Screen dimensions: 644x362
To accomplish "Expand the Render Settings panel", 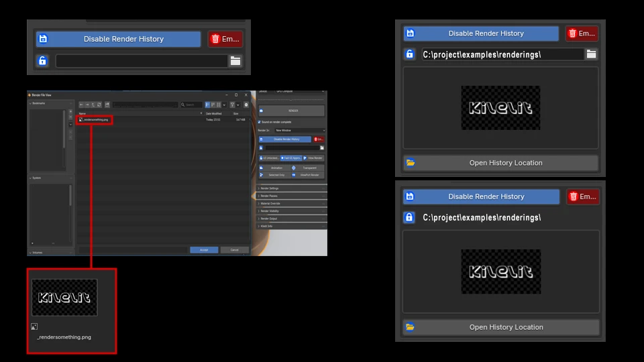I will (x=292, y=188).
